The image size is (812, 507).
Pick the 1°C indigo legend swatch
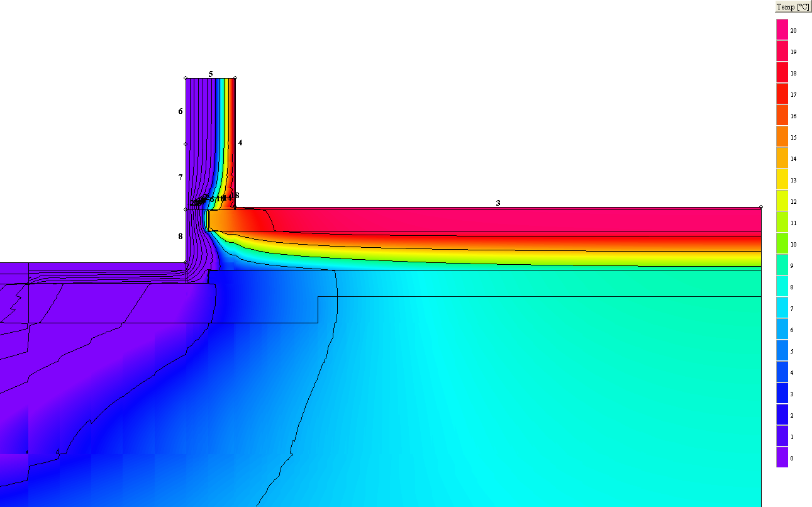click(x=782, y=436)
